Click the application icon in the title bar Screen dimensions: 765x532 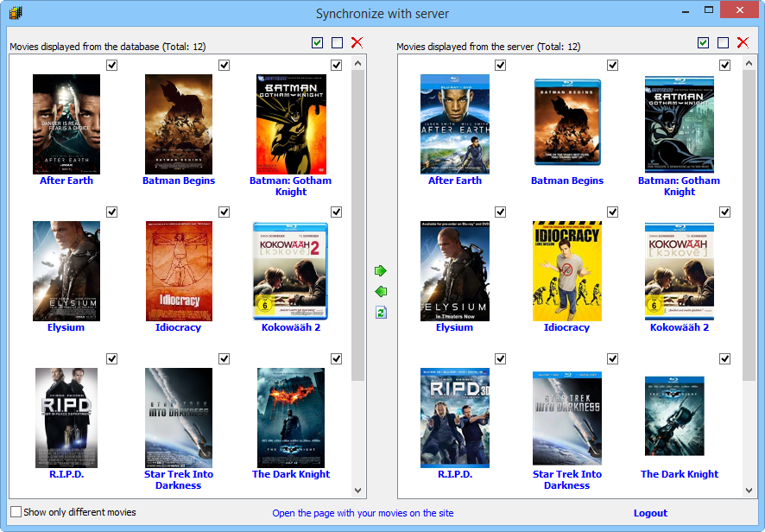16,13
